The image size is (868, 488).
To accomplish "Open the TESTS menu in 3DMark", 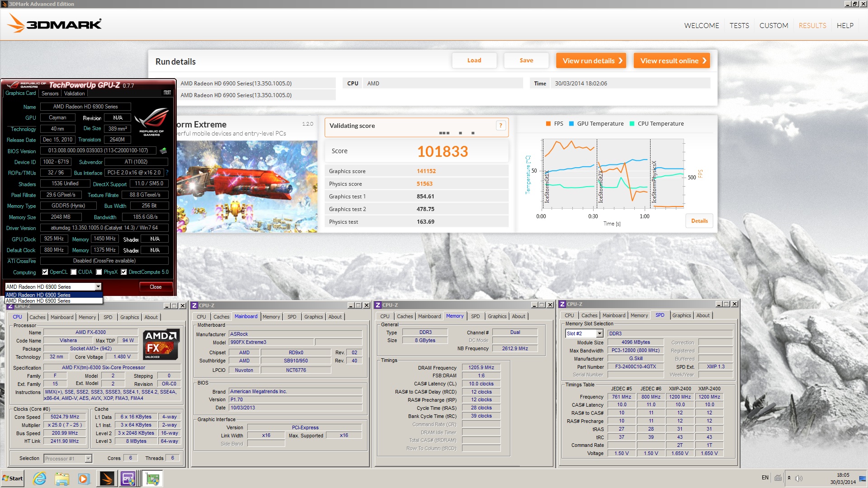I will 739,26.
